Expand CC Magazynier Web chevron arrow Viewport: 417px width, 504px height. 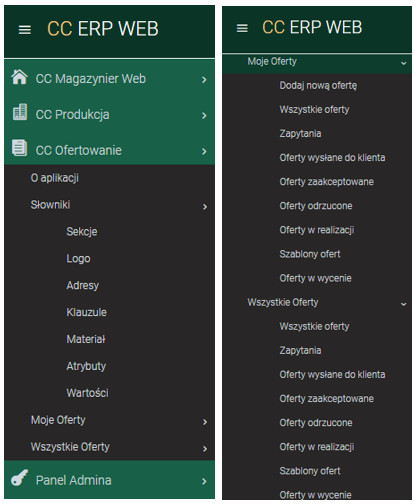[204, 80]
